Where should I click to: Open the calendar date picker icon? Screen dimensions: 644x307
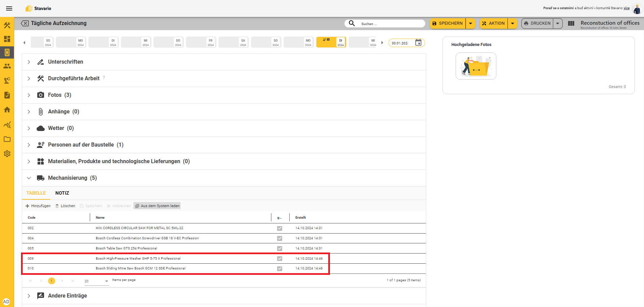click(x=418, y=43)
